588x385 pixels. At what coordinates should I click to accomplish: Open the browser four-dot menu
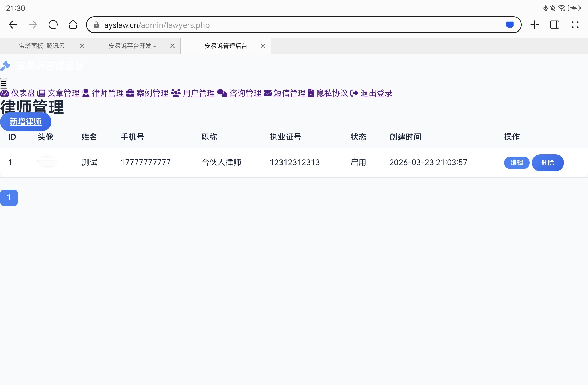pyautogui.click(x=575, y=25)
